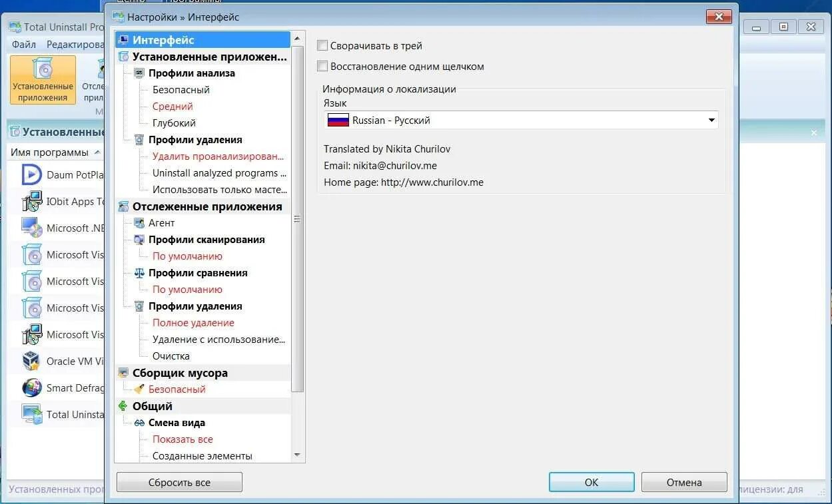Select Средний analysis profile
This screenshot has width=832, height=504.
(x=173, y=107)
